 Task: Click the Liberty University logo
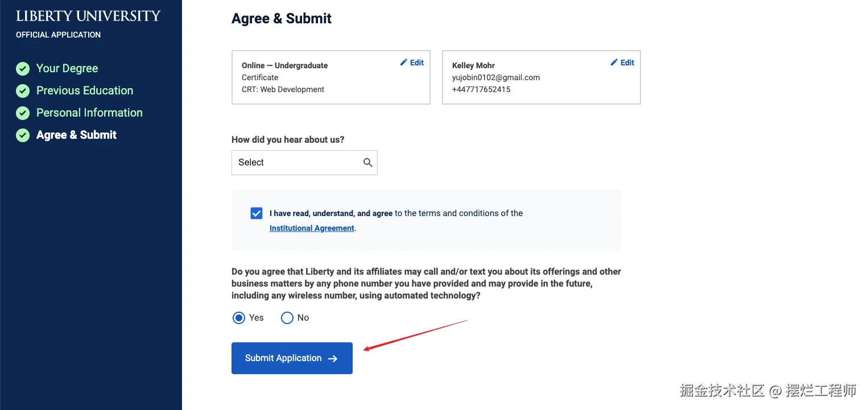click(88, 16)
